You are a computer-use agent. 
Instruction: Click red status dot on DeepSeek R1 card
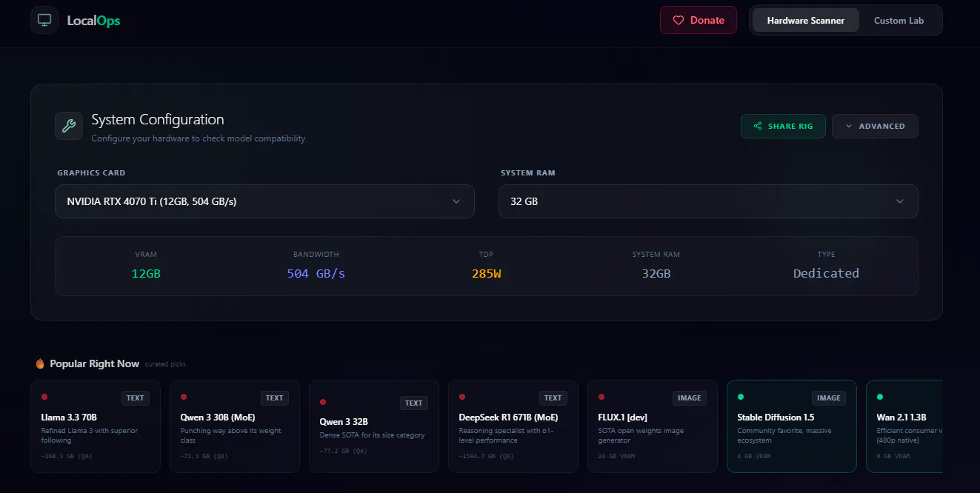462,397
